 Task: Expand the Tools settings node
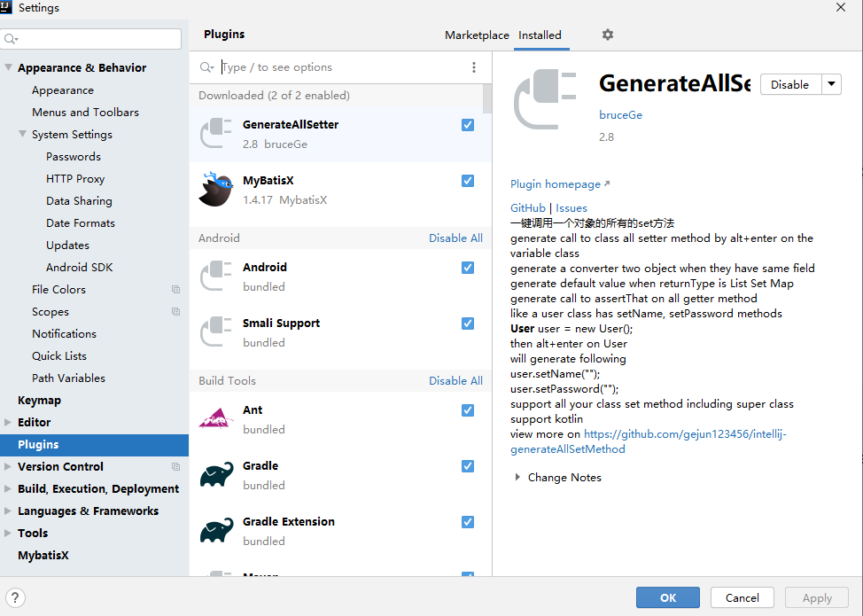8,533
